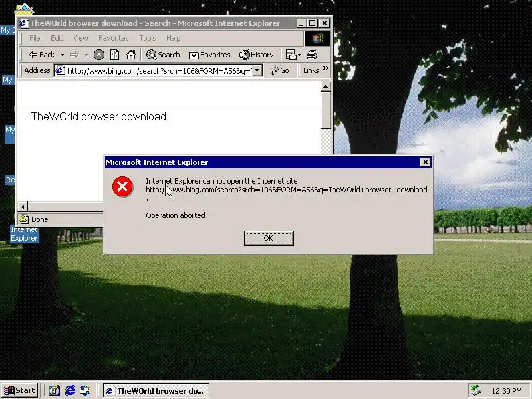Click the Go button

279,70
